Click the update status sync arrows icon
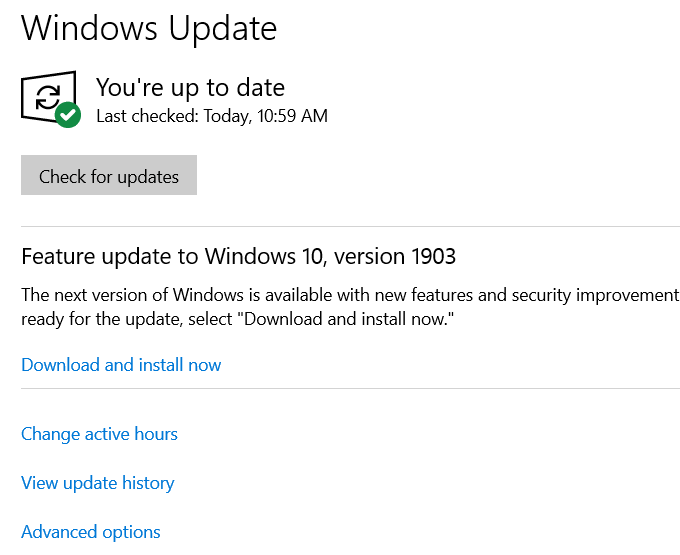Image resolution: width=680 pixels, height=555 pixels. pos(46,96)
